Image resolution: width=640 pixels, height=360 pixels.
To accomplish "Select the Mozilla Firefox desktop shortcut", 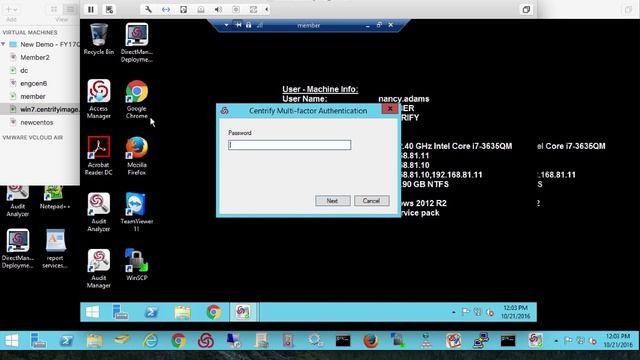I will (137, 156).
